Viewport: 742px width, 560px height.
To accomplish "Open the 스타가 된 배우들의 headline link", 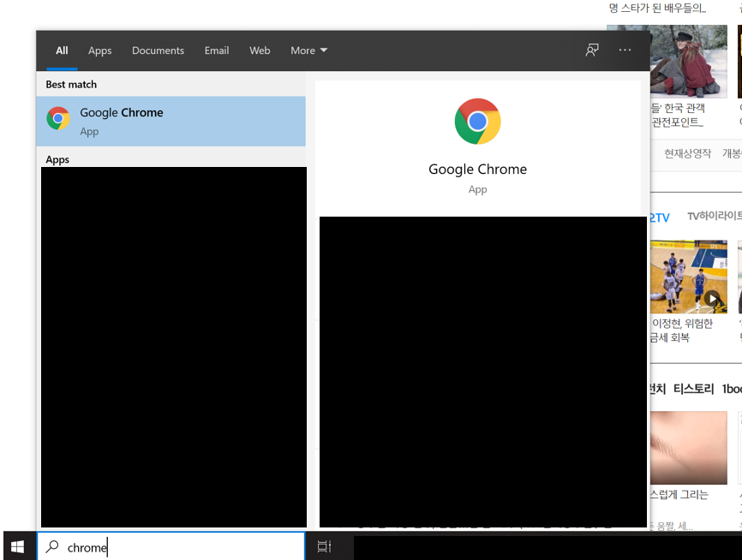I will coord(657,8).
